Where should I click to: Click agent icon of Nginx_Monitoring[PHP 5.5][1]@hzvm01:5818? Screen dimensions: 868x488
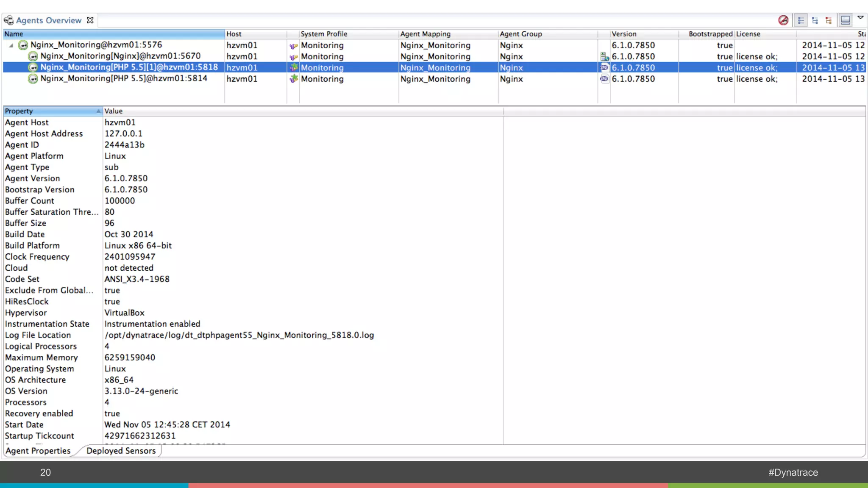(x=33, y=67)
